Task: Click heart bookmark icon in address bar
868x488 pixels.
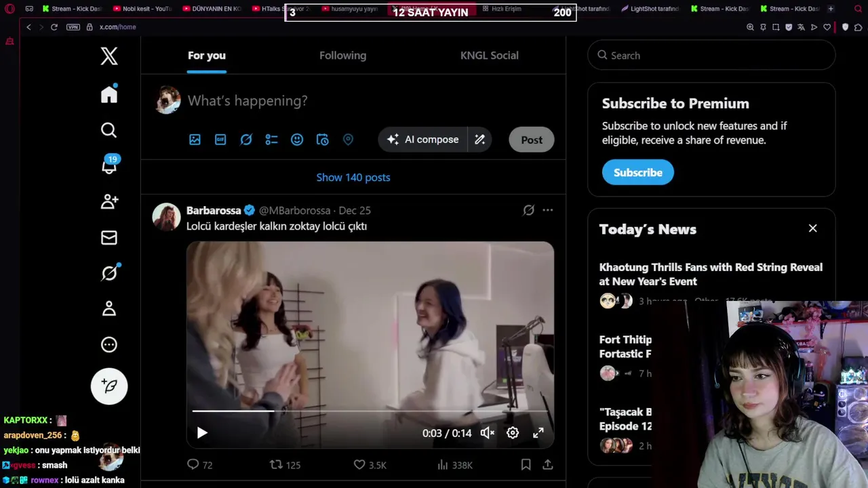Action: [x=827, y=27]
